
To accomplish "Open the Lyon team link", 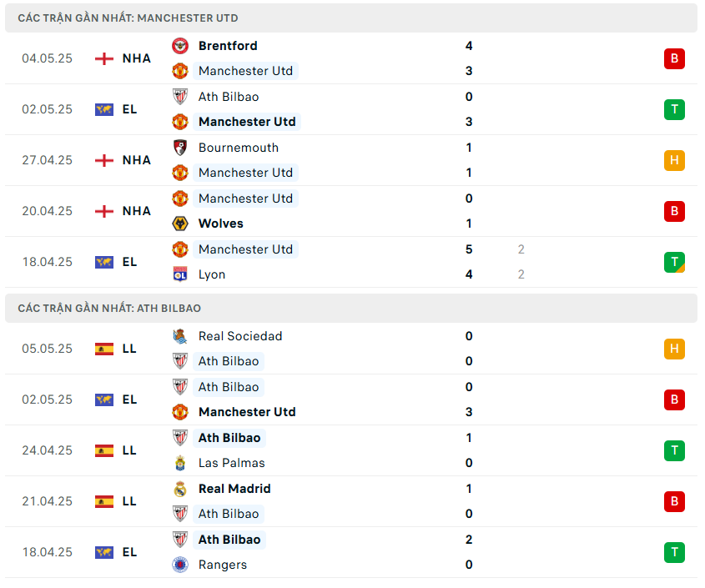I will tap(212, 274).
